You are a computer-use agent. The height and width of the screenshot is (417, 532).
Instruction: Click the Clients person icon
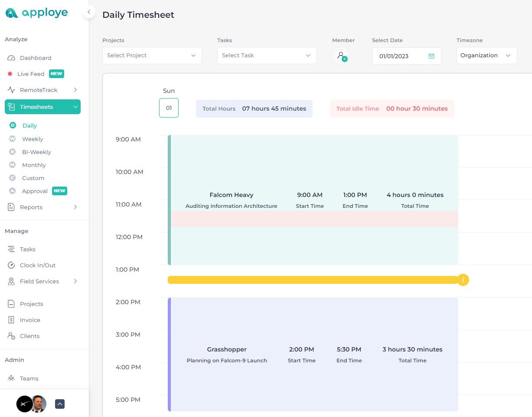click(x=12, y=336)
